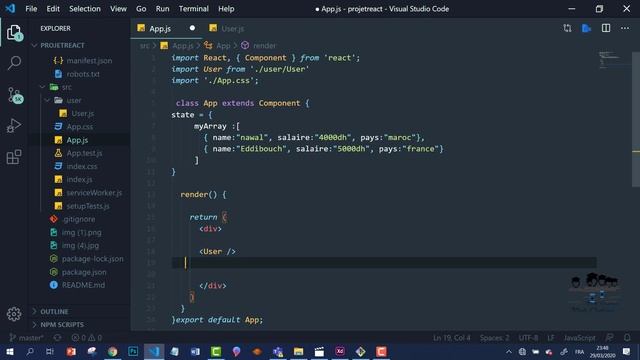Click the compare changes icon in editor toolbar
The image size is (640, 360).
point(567,28)
